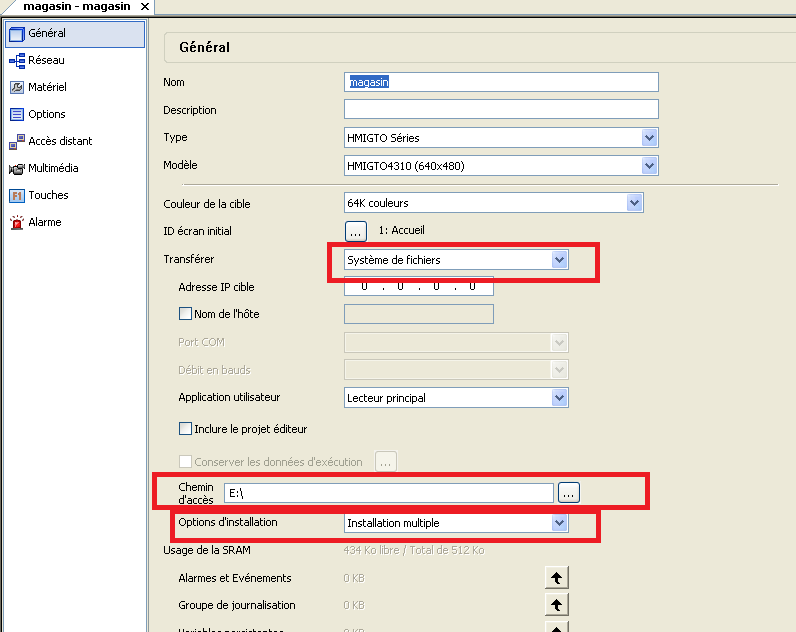This screenshot has height=632, width=796.
Task: Click the Options list icon
Action: coord(16,115)
